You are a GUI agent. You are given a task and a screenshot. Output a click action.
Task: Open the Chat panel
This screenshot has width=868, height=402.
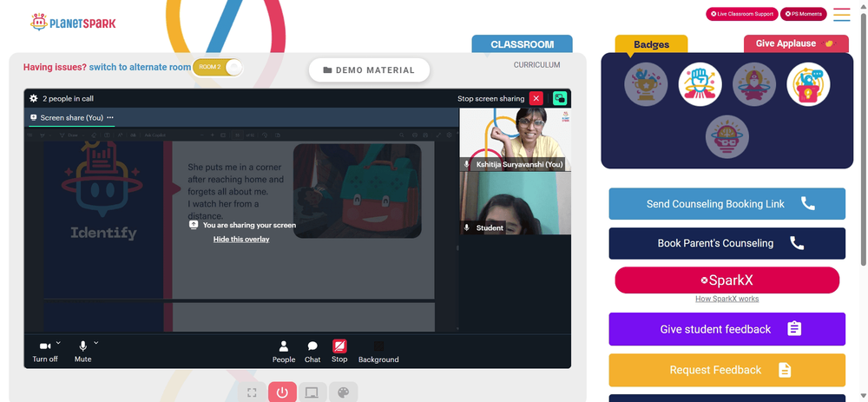pyautogui.click(x=312, y=352)
